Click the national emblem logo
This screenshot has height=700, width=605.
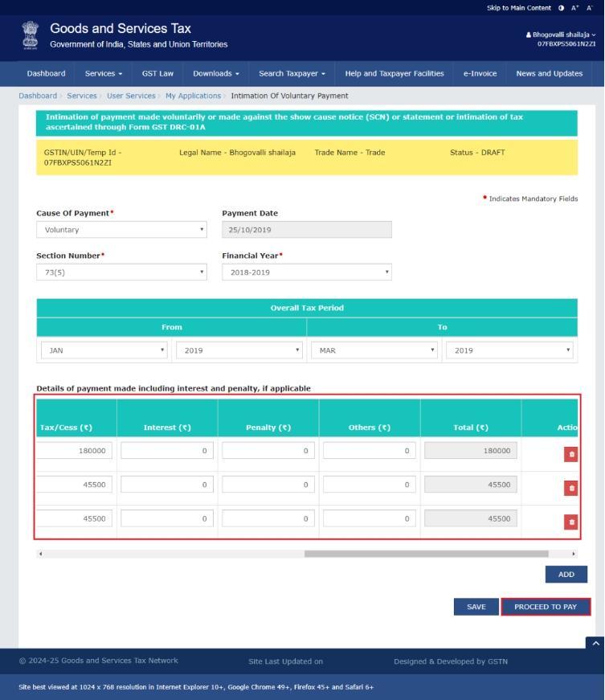click(31, 35)
